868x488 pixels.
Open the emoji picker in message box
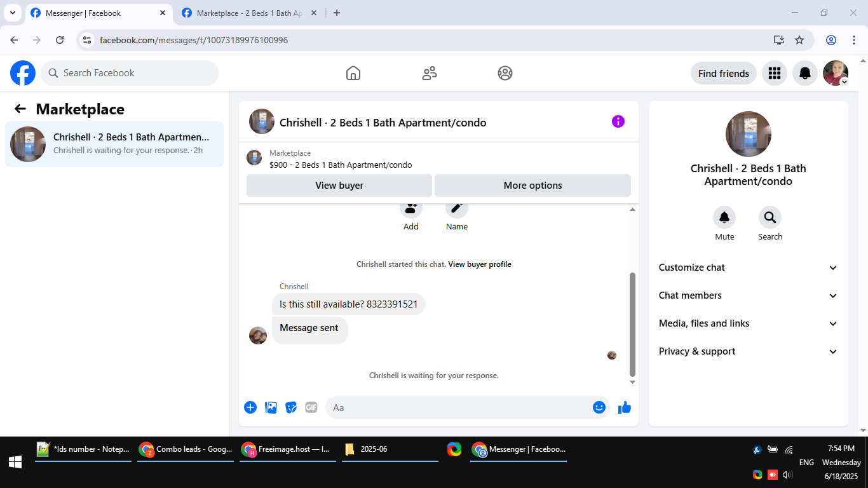[x=599, y=407]
